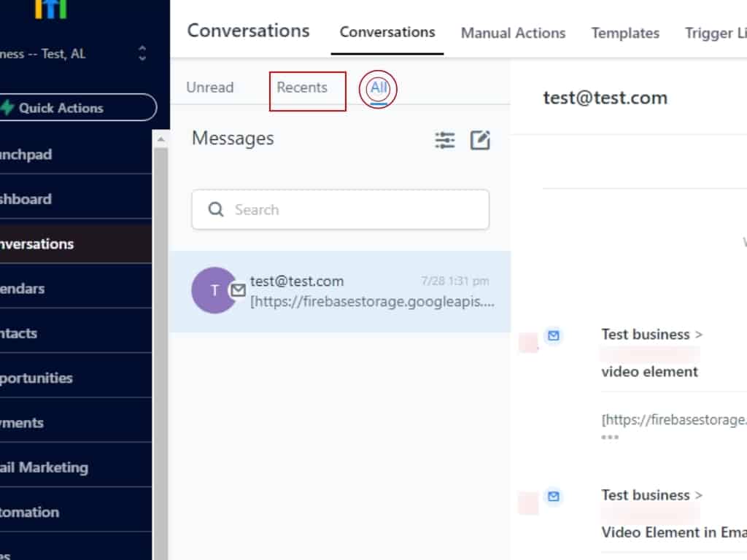Open the Templates tab

point(625,33)
